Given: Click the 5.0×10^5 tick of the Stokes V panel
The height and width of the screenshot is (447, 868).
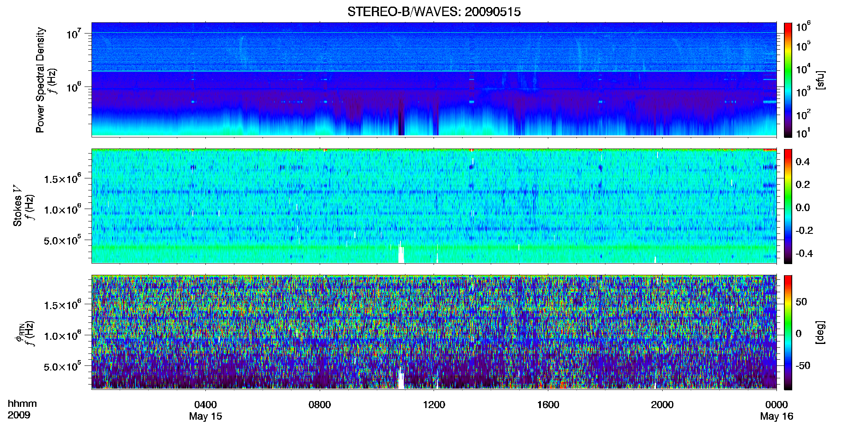Looking at the screenshot, I should (x=63, y=240).
